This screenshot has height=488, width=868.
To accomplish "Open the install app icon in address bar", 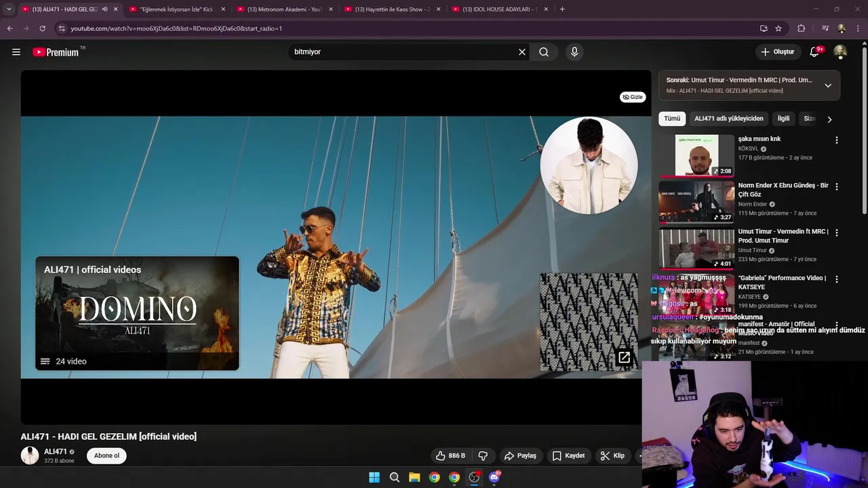I will coord(764,28).
